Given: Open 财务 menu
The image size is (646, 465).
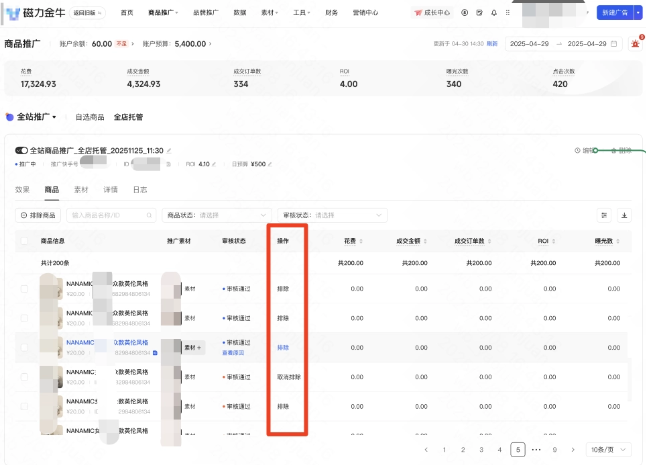Looking at the screenshot, I should (331, 13).
